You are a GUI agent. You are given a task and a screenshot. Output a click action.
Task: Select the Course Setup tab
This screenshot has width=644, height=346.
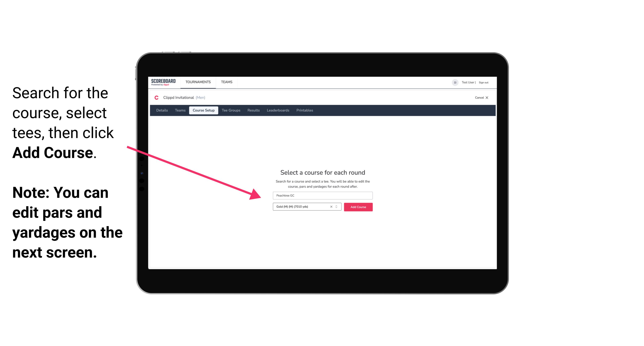pyautogui.click(x=204, y=110)
